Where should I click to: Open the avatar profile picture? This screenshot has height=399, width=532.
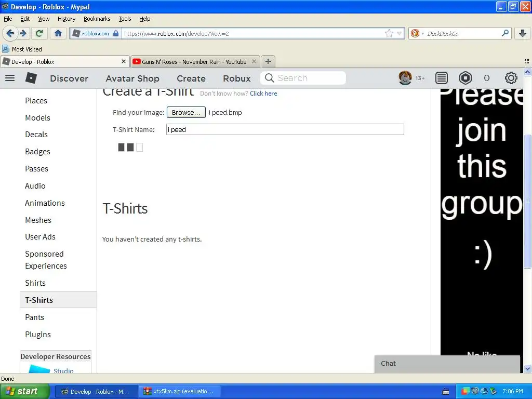pyautogui.click(x=405, y=78)
